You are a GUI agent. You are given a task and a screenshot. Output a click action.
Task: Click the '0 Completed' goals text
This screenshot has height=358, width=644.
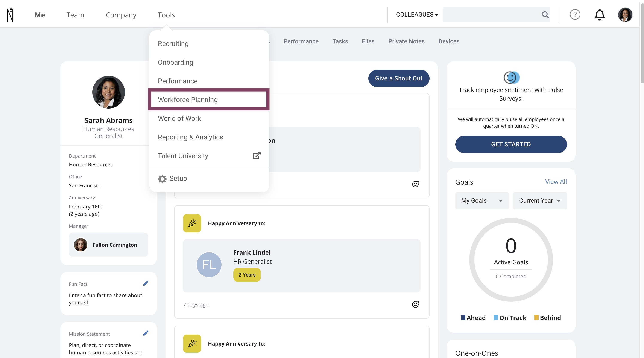tap(511, 276)
